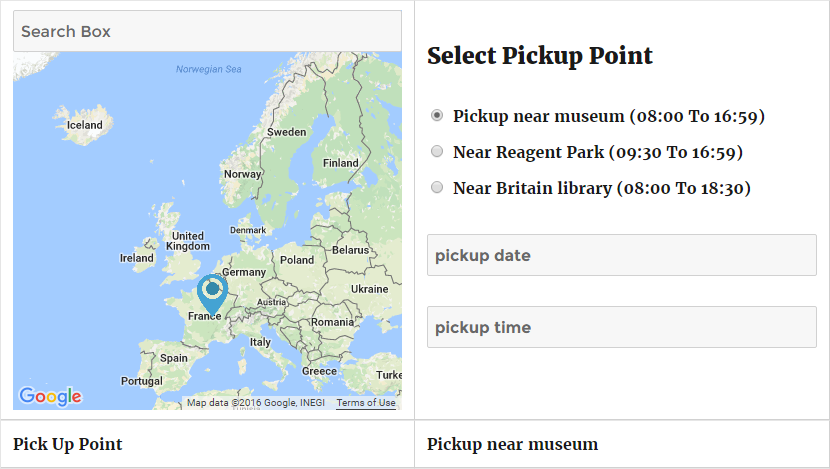The width and height of the screenshot is (830, 469).
Task: Click the blue map location pin
Action: pyautogui.click(x=212, y=295)
